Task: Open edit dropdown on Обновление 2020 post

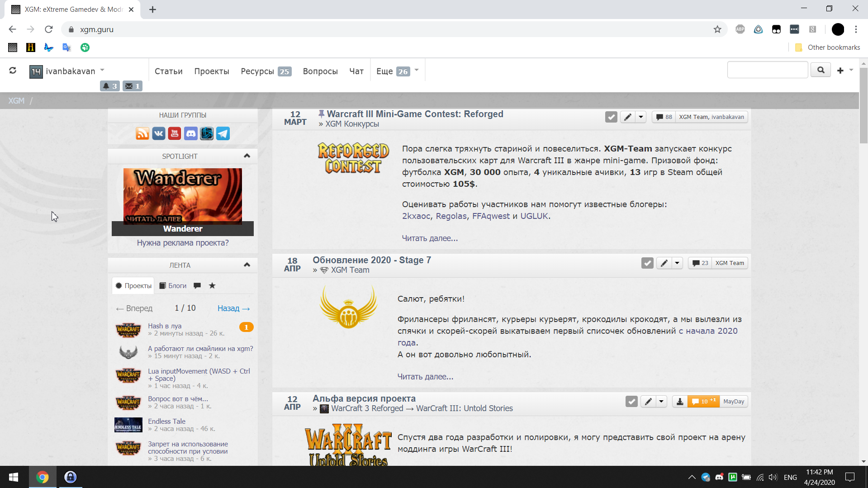Action: [x=677, y=263]
